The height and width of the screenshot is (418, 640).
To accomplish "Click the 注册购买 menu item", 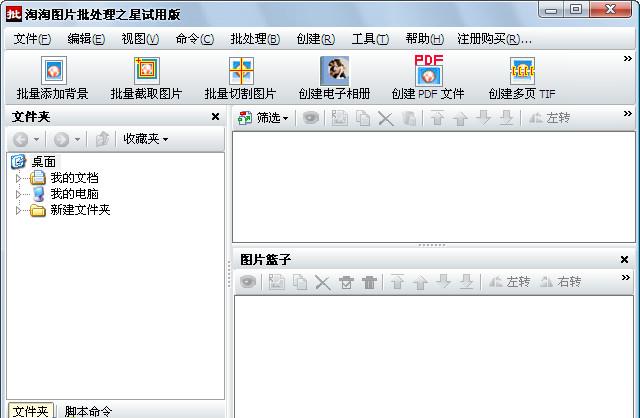I will (x=494, y=39).
